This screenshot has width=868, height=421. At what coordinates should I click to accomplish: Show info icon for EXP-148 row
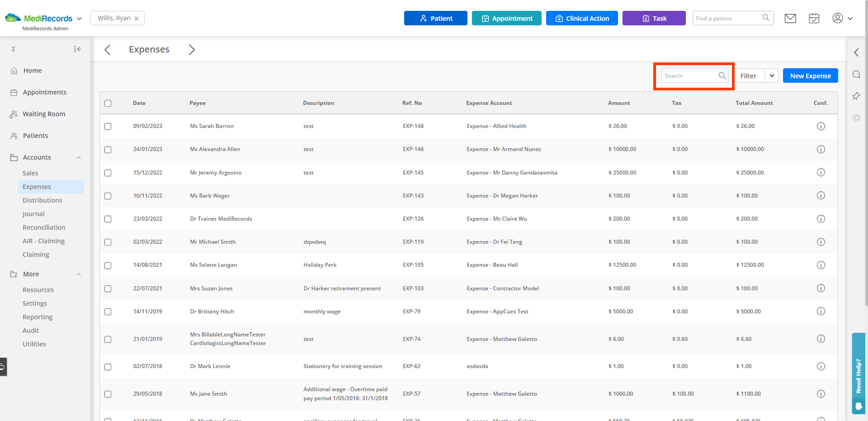(821, 126)
